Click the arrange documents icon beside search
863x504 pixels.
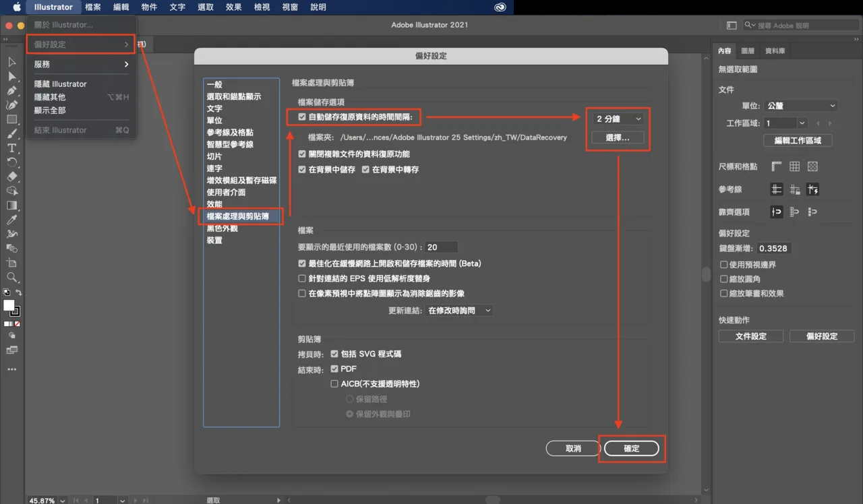[x=732, y=26]
